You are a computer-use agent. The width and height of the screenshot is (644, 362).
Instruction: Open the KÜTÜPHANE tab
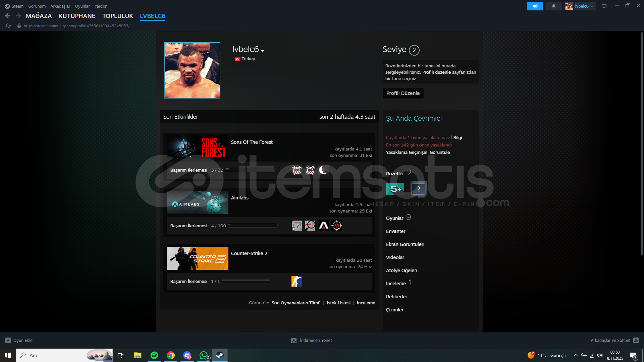tap(77, 16)
